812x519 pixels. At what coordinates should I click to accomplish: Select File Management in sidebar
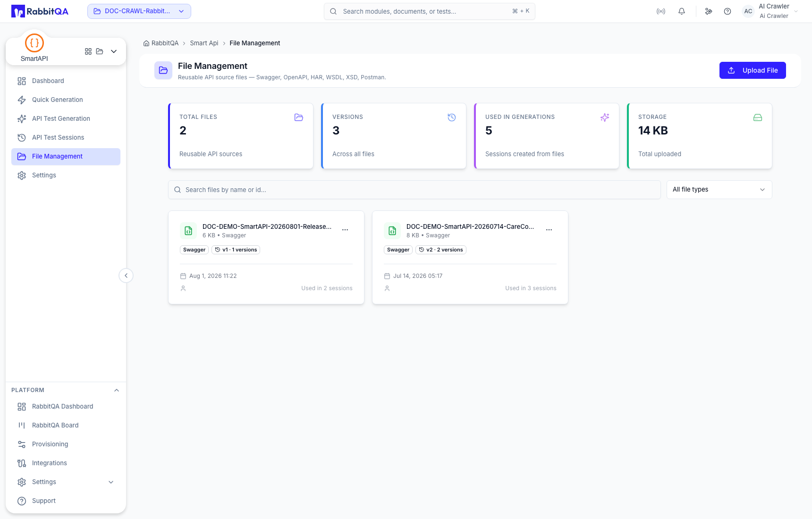click(66, 157)
